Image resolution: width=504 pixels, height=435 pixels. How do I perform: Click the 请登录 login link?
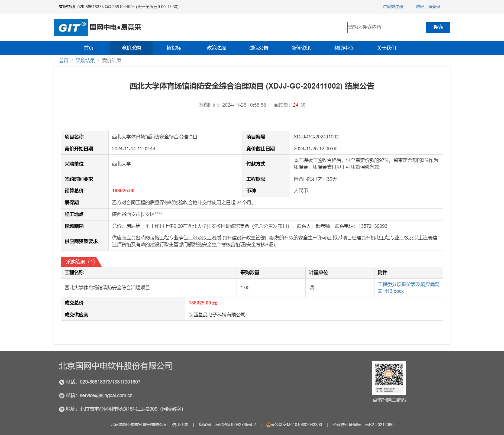(x=434, y=7)
